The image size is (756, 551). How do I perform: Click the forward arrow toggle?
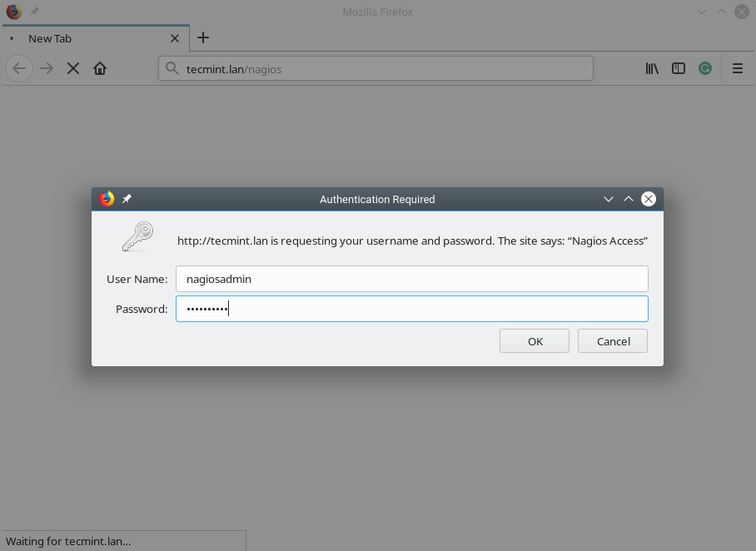[x=46, y=68]
